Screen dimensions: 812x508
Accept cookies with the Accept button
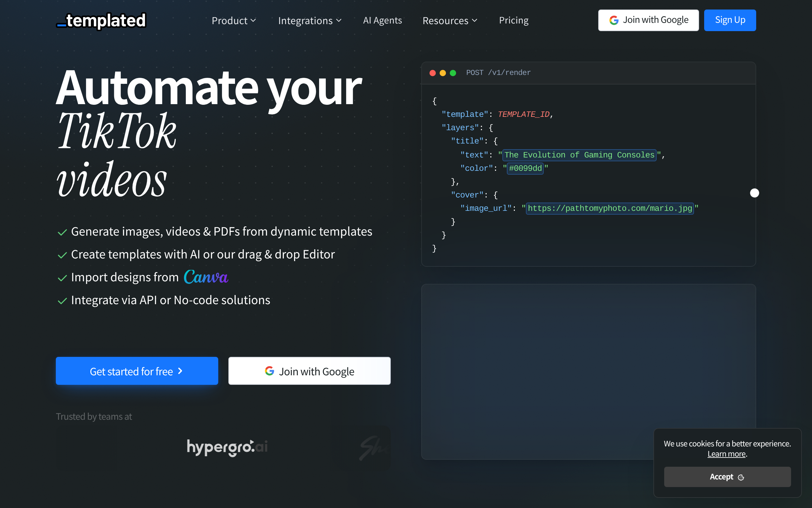pyautogui.click(x=727, y=477)
